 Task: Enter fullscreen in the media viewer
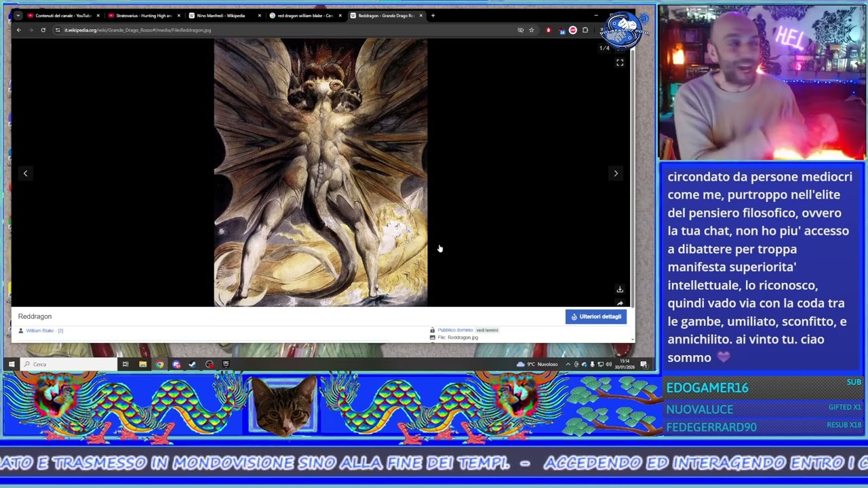[x=620, y=62]
